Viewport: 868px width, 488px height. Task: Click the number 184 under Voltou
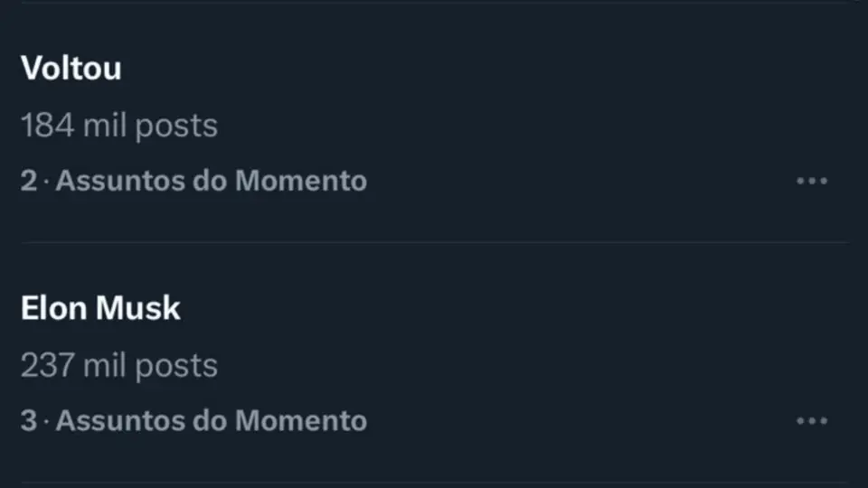tap(47, 126)
